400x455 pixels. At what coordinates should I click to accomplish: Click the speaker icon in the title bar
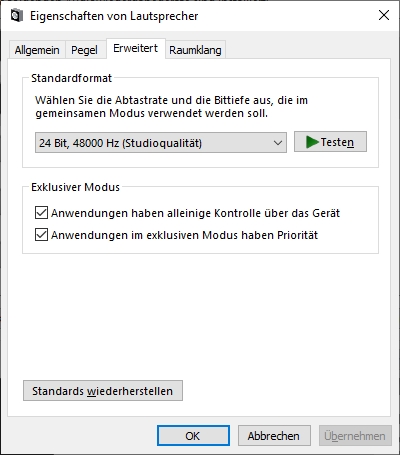pyautogui.click(x=17, y=16)
